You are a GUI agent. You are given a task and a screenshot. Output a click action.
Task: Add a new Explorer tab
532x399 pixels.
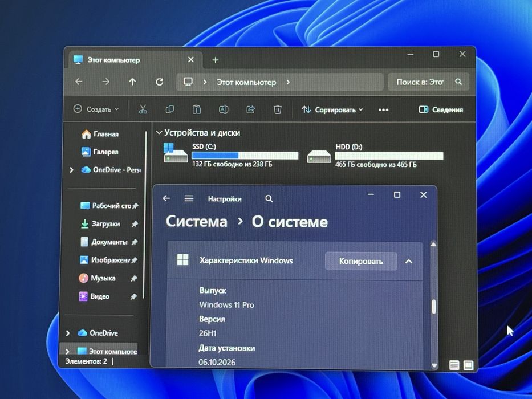(x=215, y=60)
